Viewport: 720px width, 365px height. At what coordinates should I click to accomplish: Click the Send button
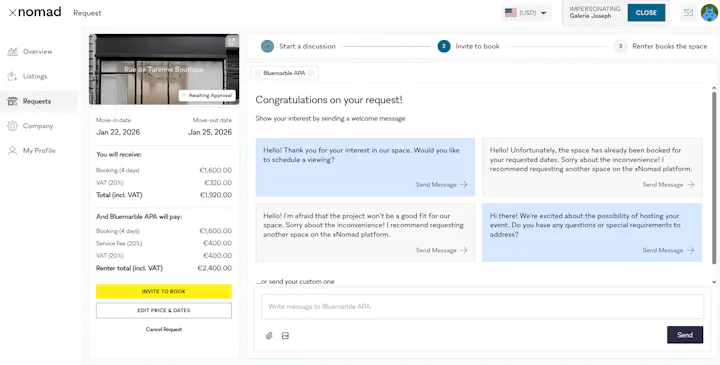685,335
